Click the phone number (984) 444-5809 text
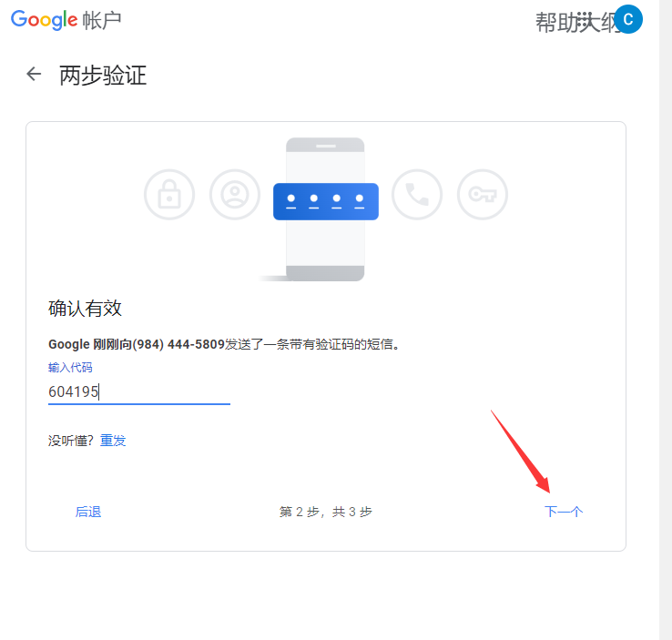 coord(178,344)
